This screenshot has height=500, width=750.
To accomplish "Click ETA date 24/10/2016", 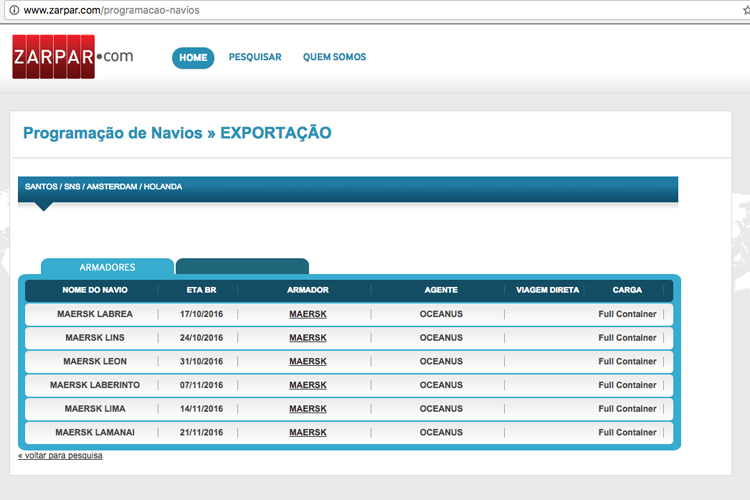I will pos(201,338).
